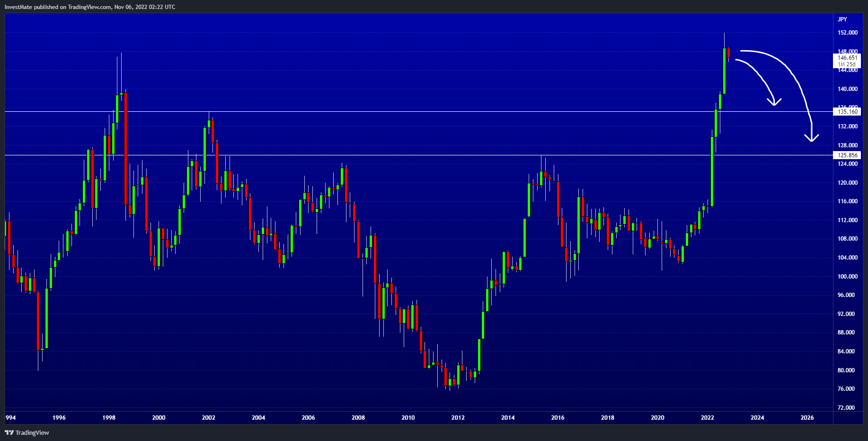This screenshot has height=441, width=868.
Task: Click the 140.000 price axis label
Action: [x=847, y=89]
